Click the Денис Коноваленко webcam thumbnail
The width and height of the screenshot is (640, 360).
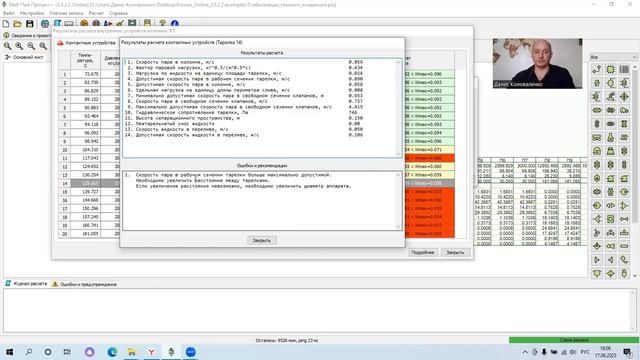click(x=538, y=63)
